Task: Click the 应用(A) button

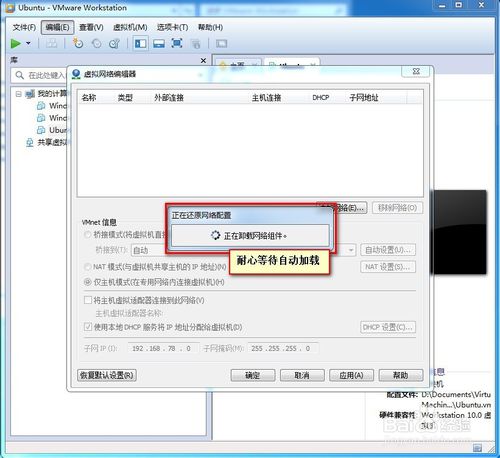Action: point(351,375)
